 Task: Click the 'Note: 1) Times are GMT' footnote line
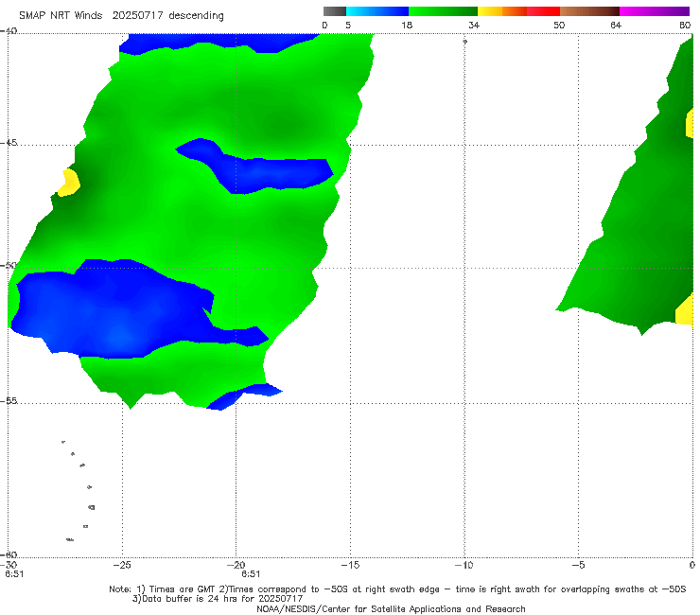click(x=397, y=589)
